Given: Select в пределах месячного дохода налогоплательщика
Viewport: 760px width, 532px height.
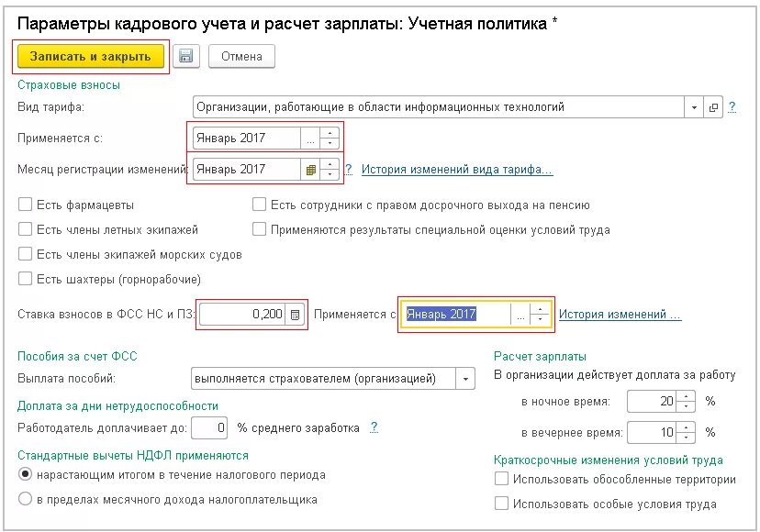Looking at the screenshot, I should [x=25, y=499].
